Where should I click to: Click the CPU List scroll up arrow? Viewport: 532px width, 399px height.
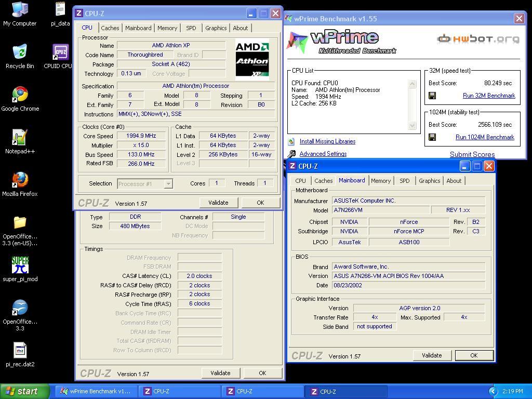click(412, 84)
